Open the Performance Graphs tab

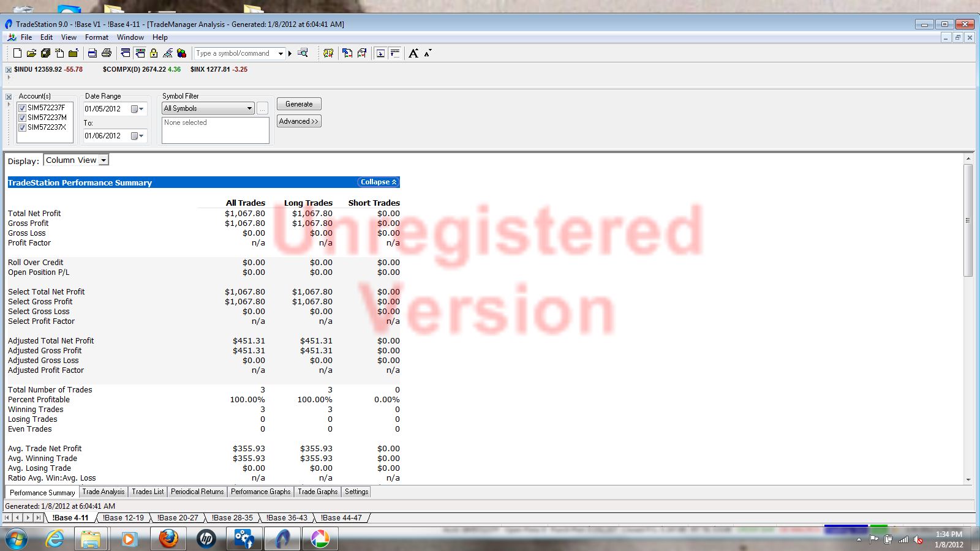[260, 492]
